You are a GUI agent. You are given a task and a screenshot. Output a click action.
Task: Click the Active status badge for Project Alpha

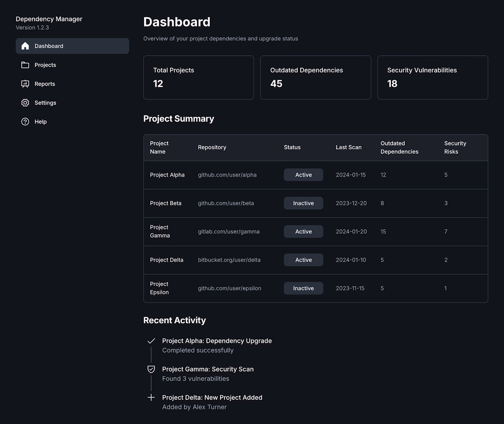point(303,175)
